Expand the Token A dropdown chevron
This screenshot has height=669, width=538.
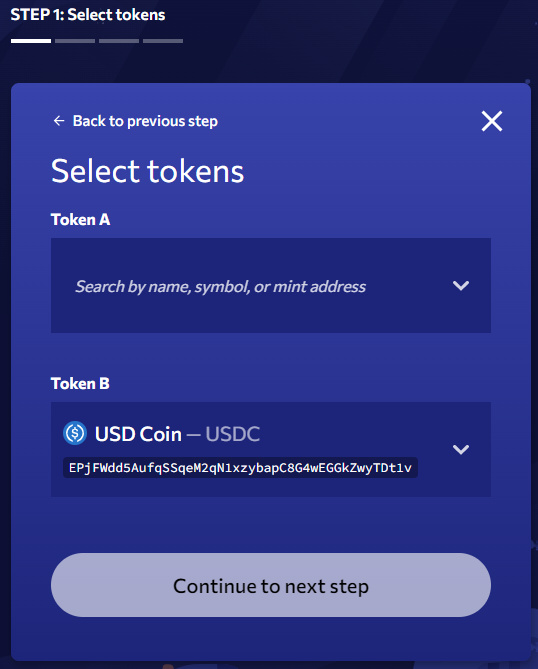(461, 285)
